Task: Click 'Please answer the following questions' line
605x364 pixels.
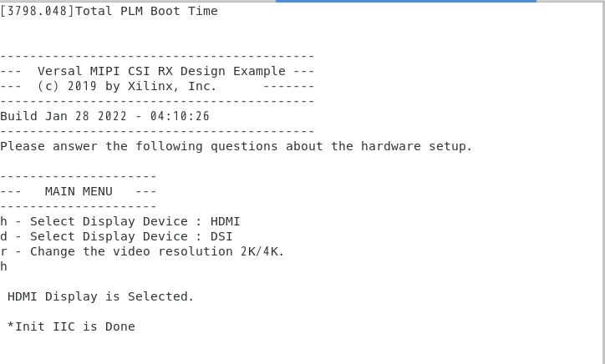Action: pyautogui.click(x=236, y=147)
